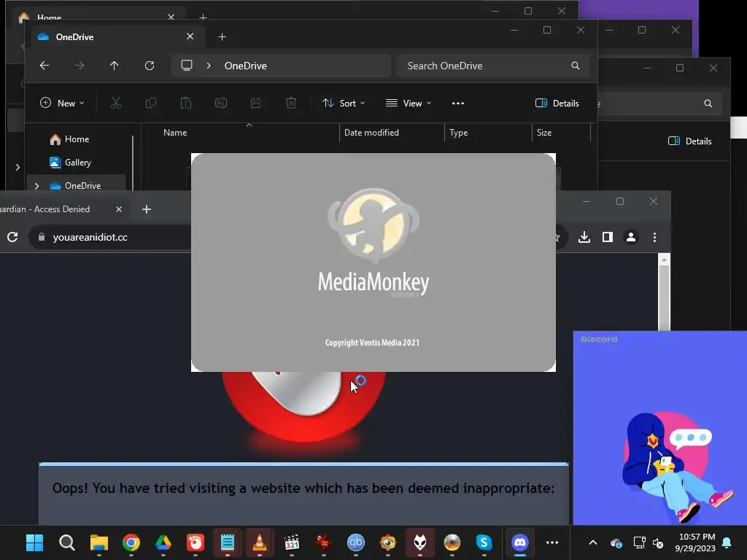Open muted volume control in tray
This screenshot has width=747, height=560.
point(658,542)
